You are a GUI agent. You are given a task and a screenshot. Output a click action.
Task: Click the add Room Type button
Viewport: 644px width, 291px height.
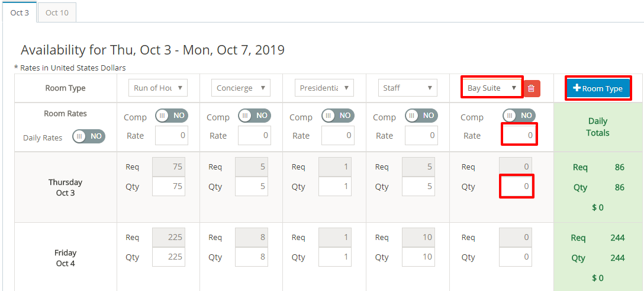(598, 88)
